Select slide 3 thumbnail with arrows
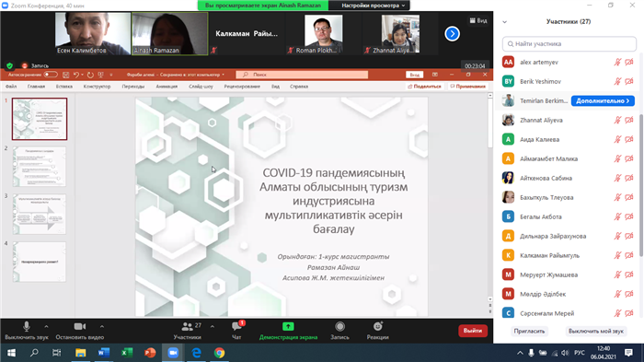Image resolution: width=644 pixels, height=362 pixels. 40,215
